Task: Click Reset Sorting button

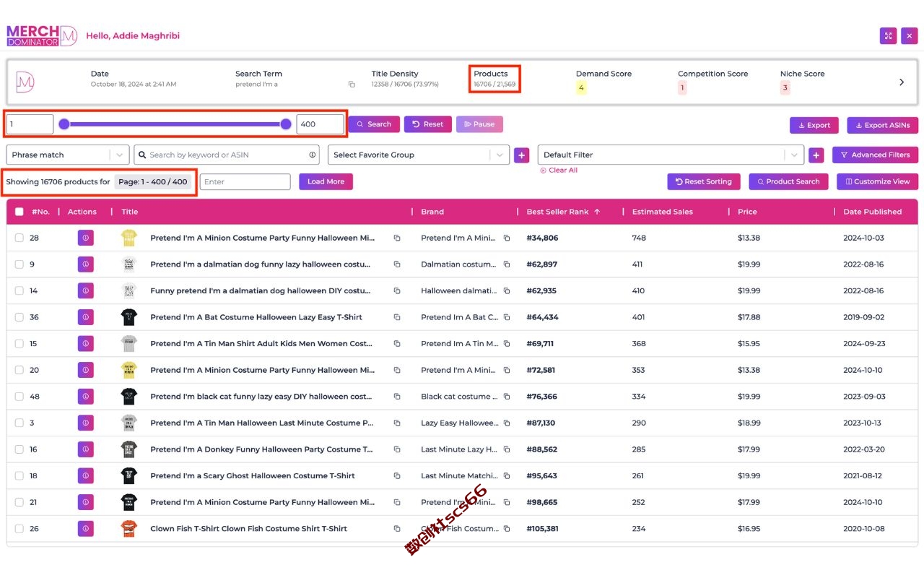Action: click(703, 181)
